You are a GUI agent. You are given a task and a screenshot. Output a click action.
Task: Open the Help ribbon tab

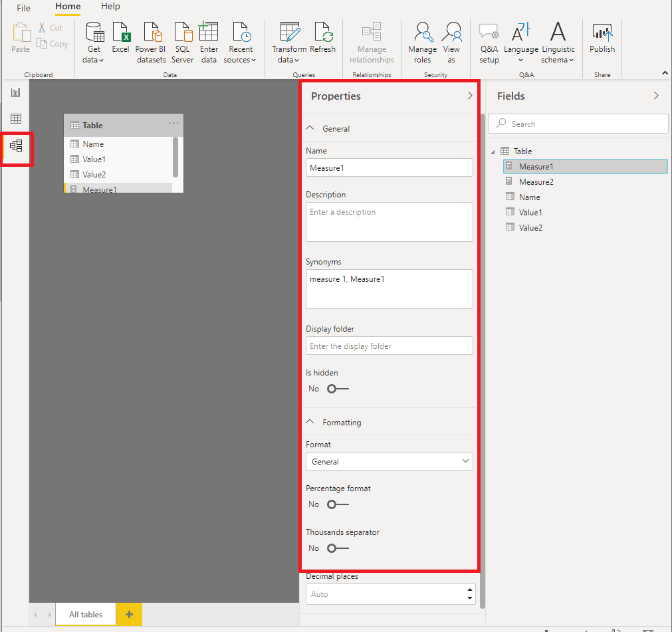[110, 7]
